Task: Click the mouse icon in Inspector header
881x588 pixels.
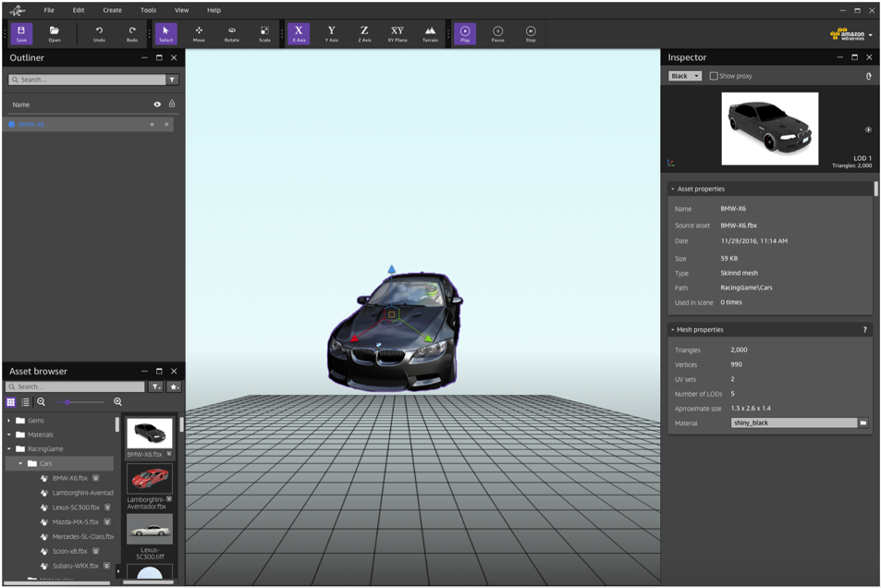Action: click(869, 76)
